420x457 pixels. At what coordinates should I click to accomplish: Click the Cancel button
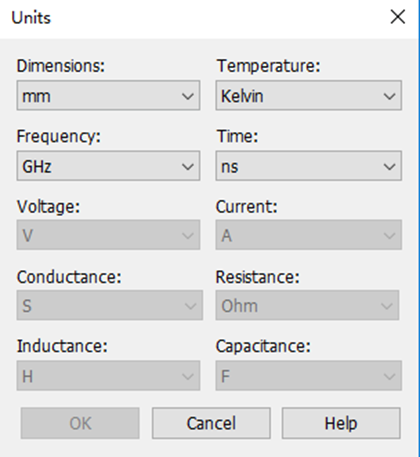[211, 423]
